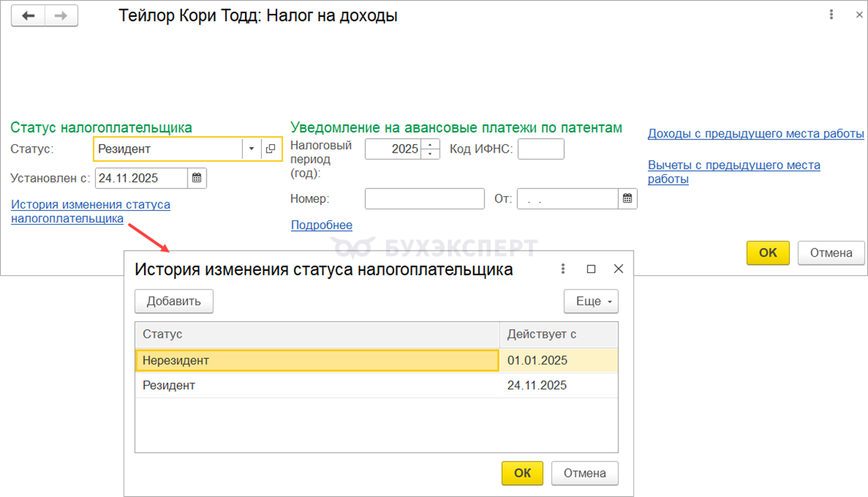Select the Резидент row in history table
This screenshot has height=497, width=868.
pos(316,386)
